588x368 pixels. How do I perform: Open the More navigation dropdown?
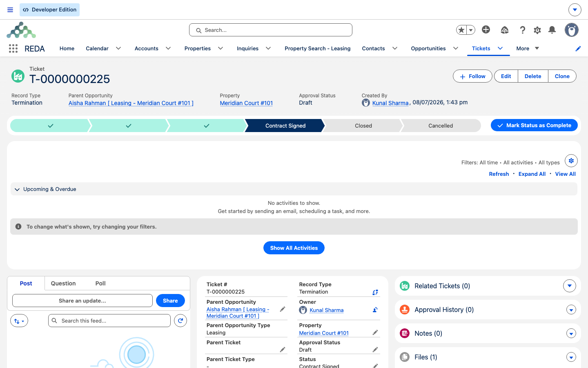pos(528,48)
